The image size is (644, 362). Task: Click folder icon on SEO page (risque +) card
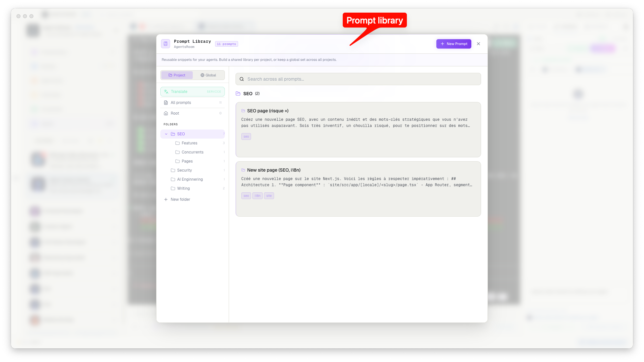(243, 111)
